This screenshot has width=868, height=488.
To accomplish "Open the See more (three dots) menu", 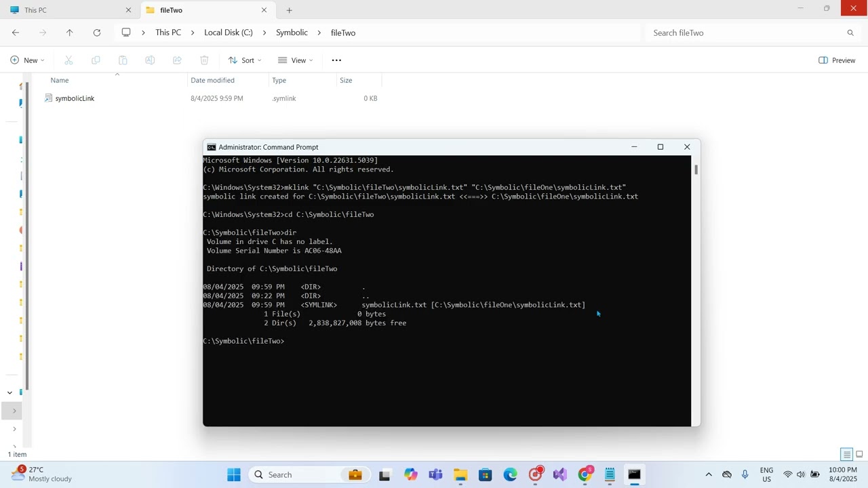I will coord(336,60).
